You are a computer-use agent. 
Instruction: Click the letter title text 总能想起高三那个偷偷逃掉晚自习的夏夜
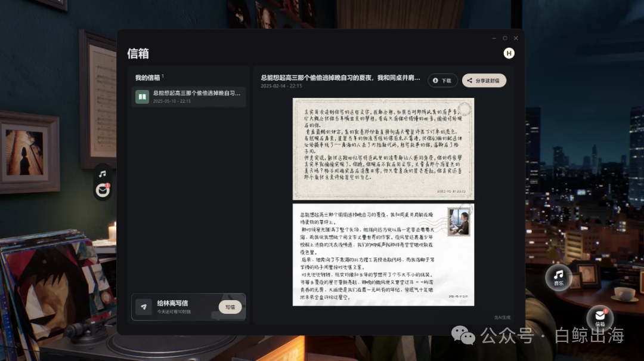pos(340,78)
